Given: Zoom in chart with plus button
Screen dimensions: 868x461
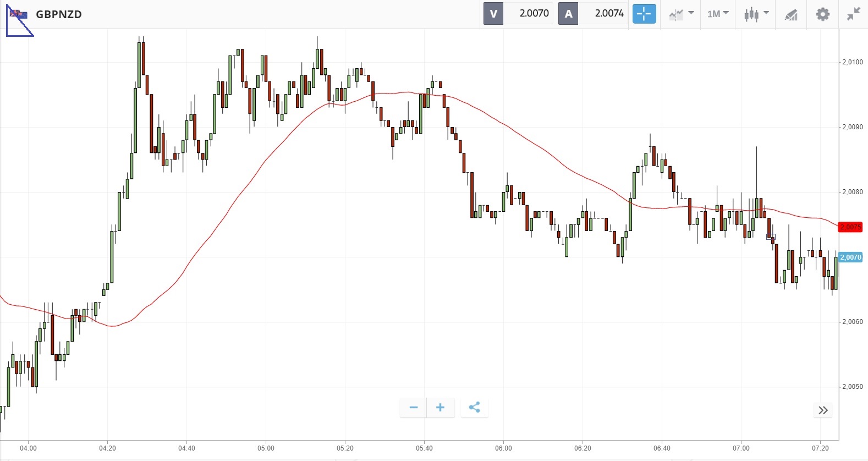Looking at the screenshot, I should pyautogui.click(x=440, y=408).
